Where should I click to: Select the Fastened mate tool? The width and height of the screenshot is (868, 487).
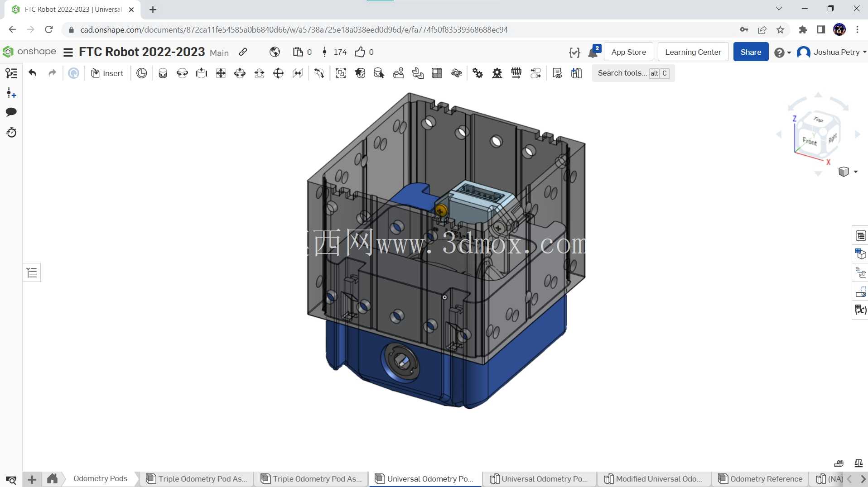coord(163,73)
